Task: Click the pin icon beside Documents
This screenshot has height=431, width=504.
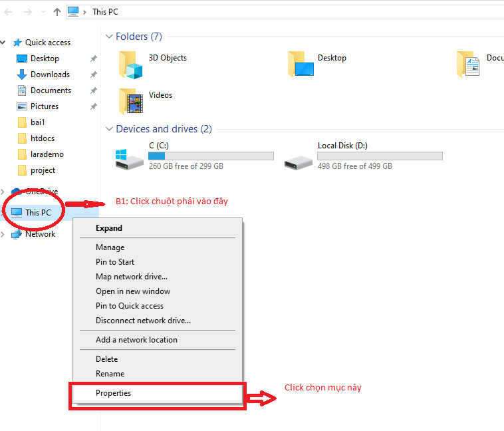Action: click(94, 90)
